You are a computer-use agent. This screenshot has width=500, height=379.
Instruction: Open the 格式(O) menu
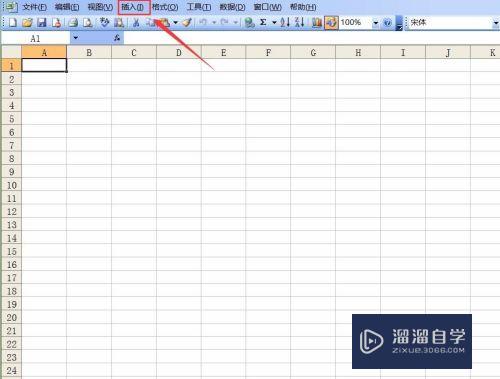165,7
